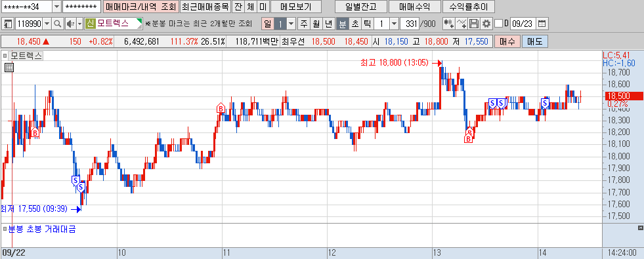Switch chart to 주 (weekly) period

pos(303,24)
